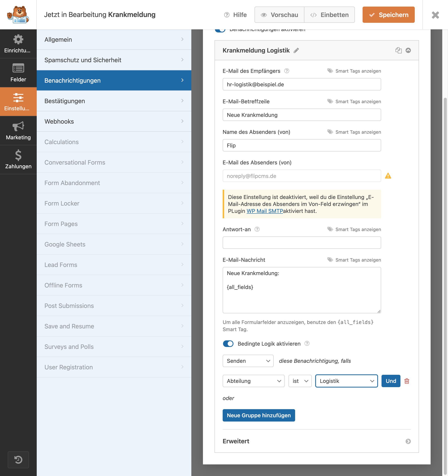Click the Vorschau preview button
This screenshot has height=476, width=448.
pos(279,15)
